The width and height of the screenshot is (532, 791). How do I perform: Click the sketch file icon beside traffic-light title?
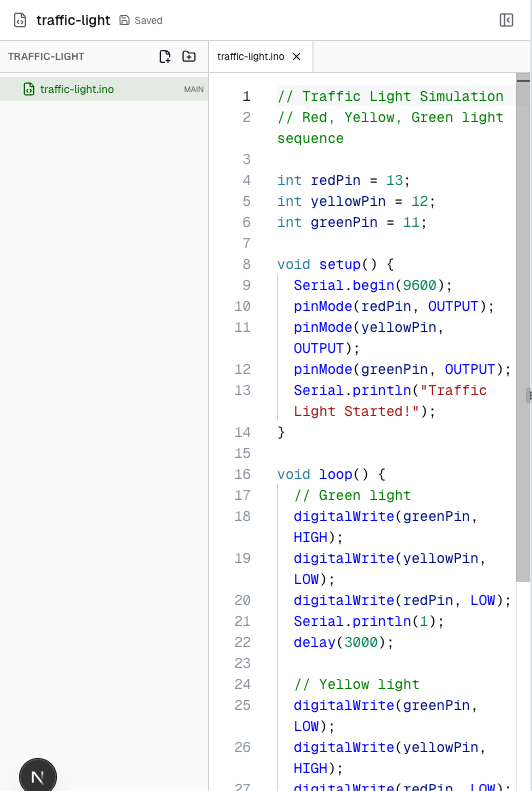(20, 20)
